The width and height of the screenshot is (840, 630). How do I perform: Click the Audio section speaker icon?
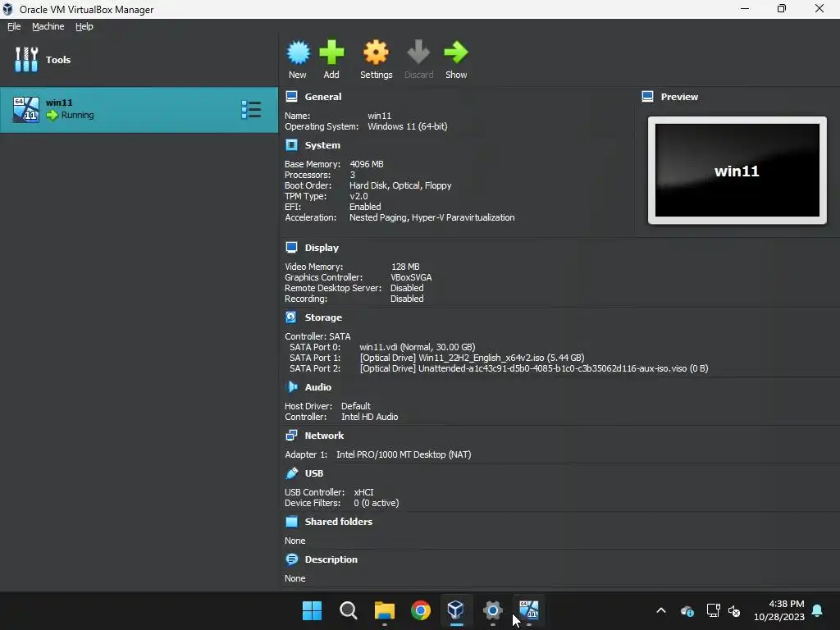coord(291,387)
